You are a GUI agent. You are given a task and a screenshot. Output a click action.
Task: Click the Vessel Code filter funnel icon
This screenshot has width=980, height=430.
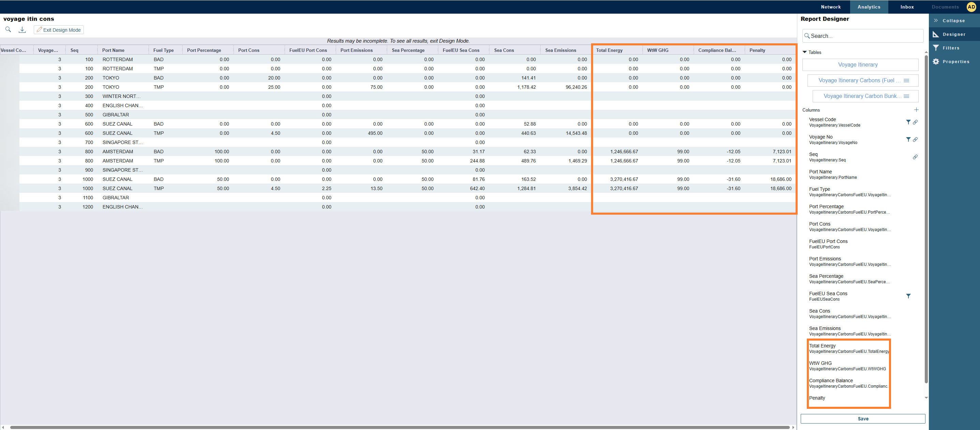point(908,122)
